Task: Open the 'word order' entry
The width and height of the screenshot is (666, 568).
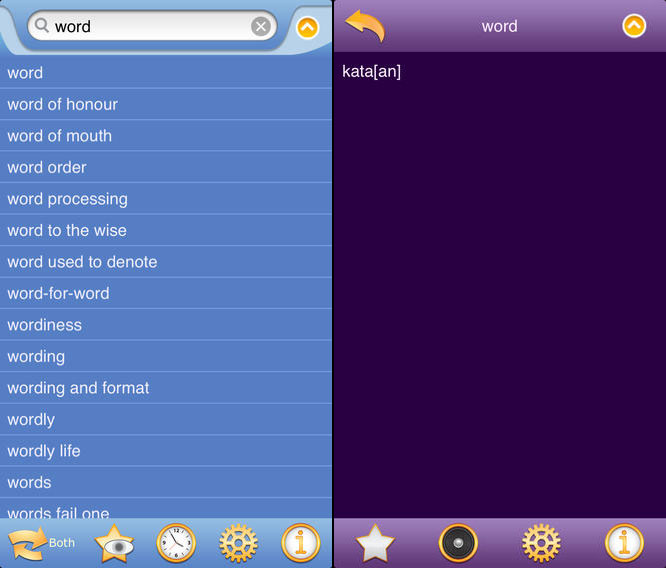Action: (166, 167)
